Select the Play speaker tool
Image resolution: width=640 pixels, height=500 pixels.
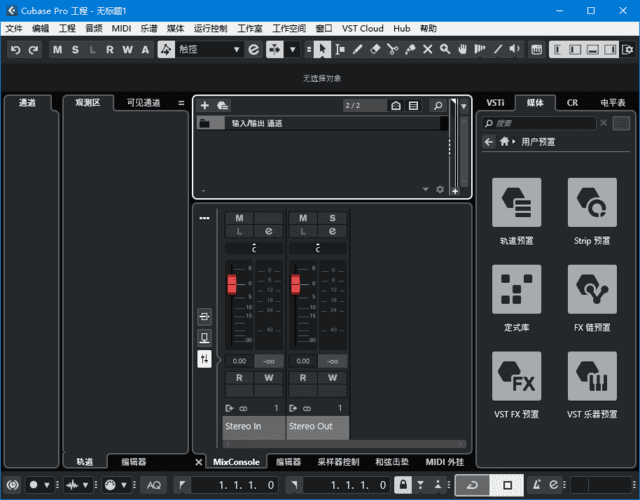[515, 50]
